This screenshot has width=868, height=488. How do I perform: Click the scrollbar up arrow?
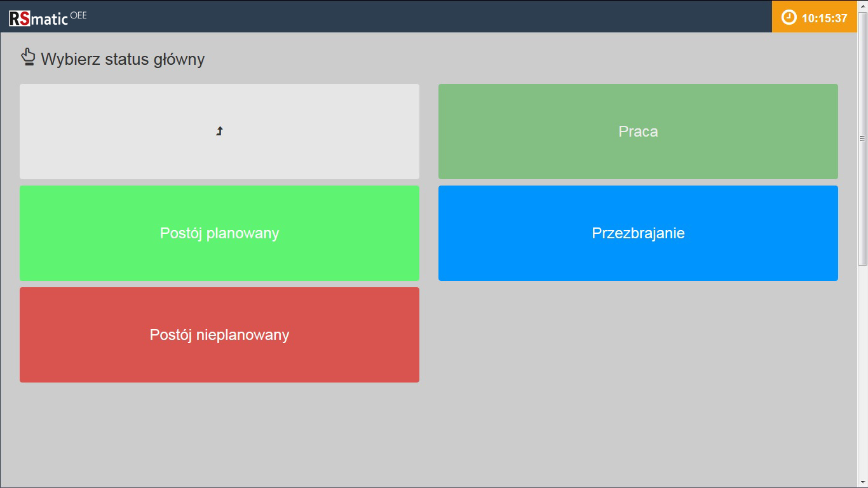pos(862,5)
